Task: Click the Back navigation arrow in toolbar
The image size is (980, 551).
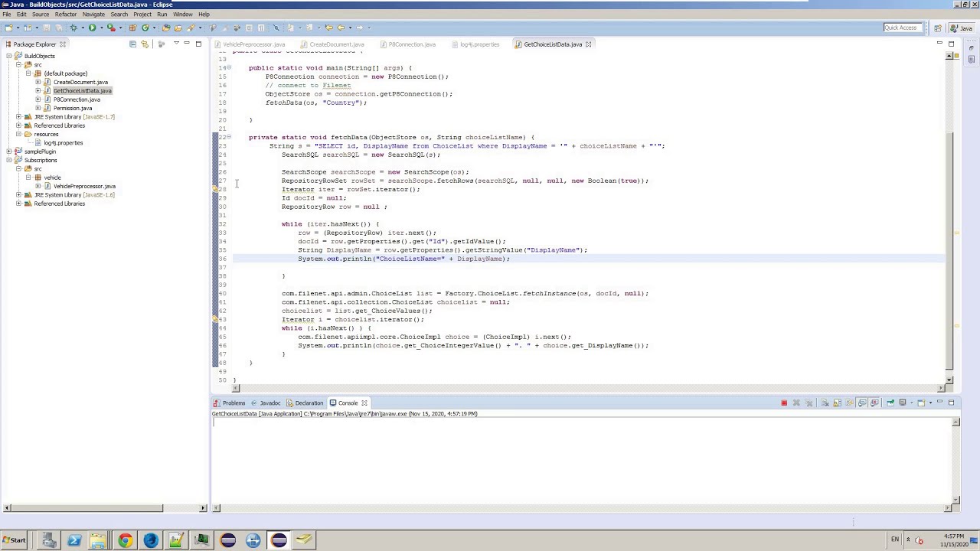Action: pos(341,28)
